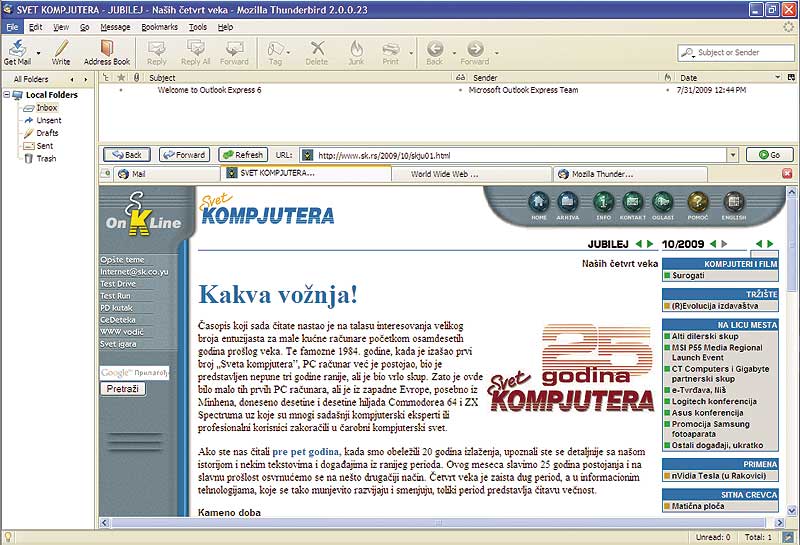This screenshot has height=545, width=800.
Task: Click the Refresh button
Action: coord(243,155)
